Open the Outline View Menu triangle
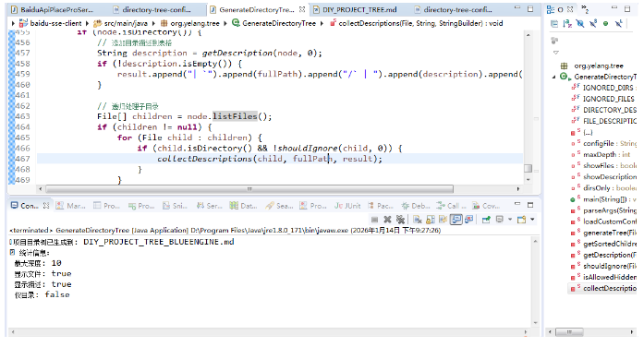Viewport: 644px width, 347px height. (555, 53)
